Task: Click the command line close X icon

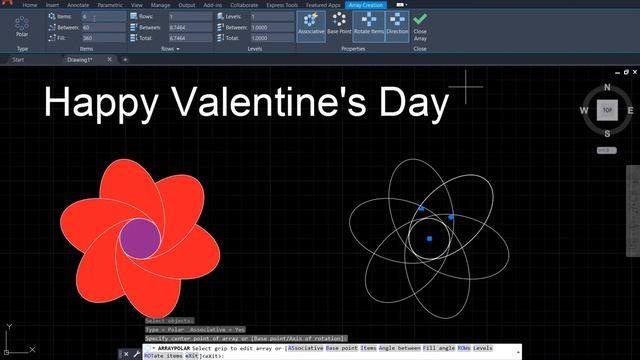Action: [x=126, y=354]
